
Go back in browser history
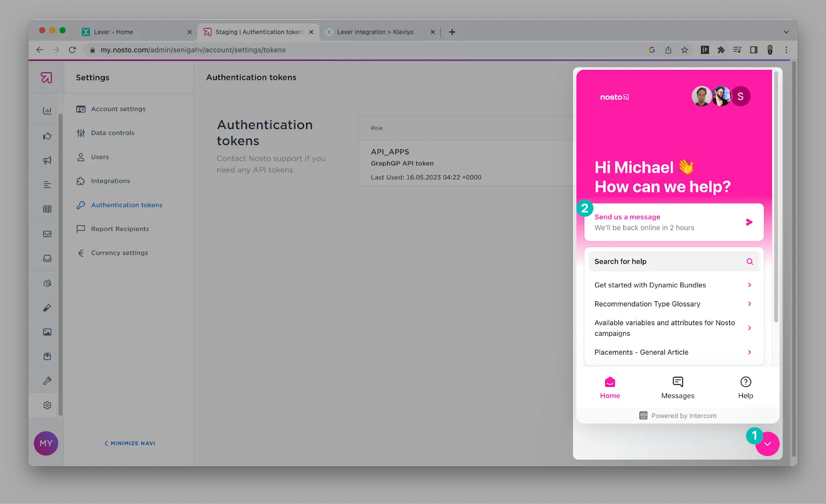coord(40,50)
